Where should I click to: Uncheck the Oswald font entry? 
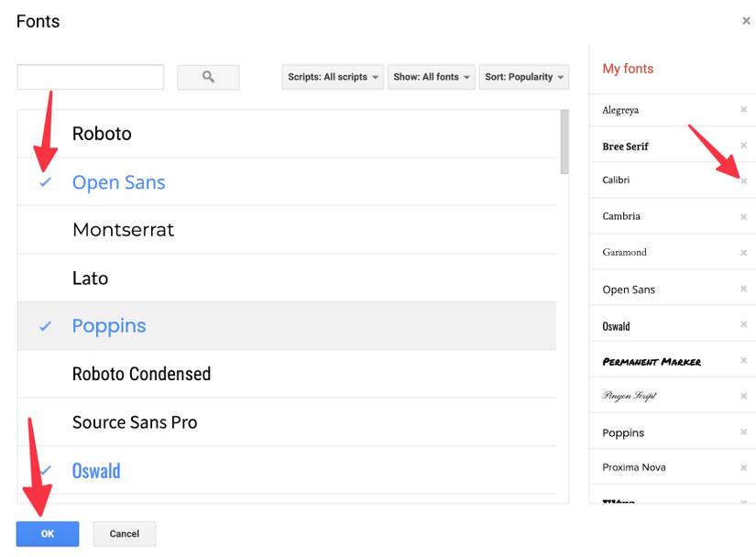pyautogui.click(x=96, y=471)
